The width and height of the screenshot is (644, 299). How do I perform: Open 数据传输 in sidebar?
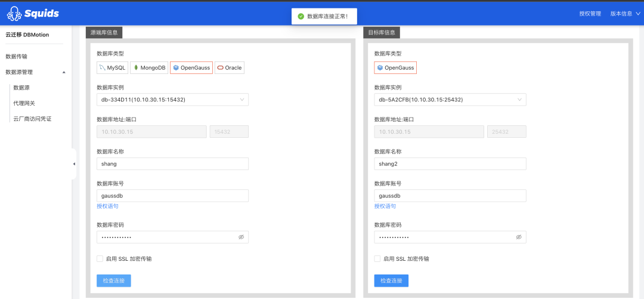pos(17,56)
